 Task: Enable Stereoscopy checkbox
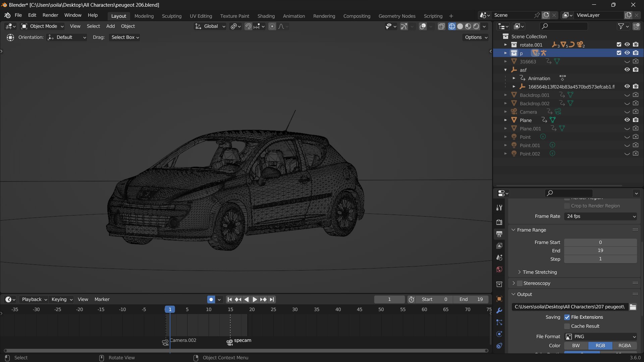click(x=520, y=283)
